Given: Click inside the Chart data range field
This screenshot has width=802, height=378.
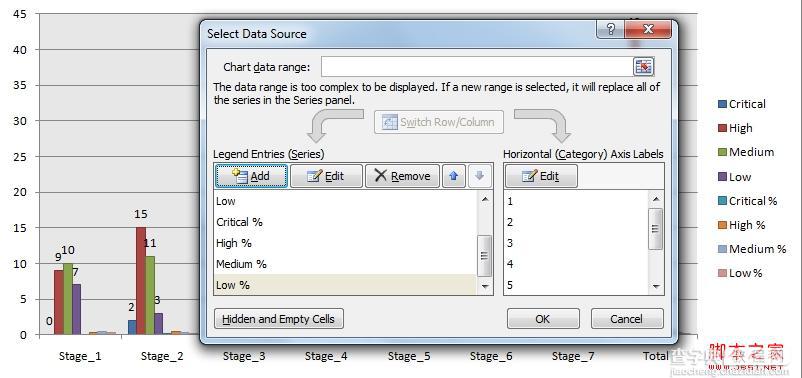Looking at the screenshot, I should pyautogui.click(x=478, y=67).
